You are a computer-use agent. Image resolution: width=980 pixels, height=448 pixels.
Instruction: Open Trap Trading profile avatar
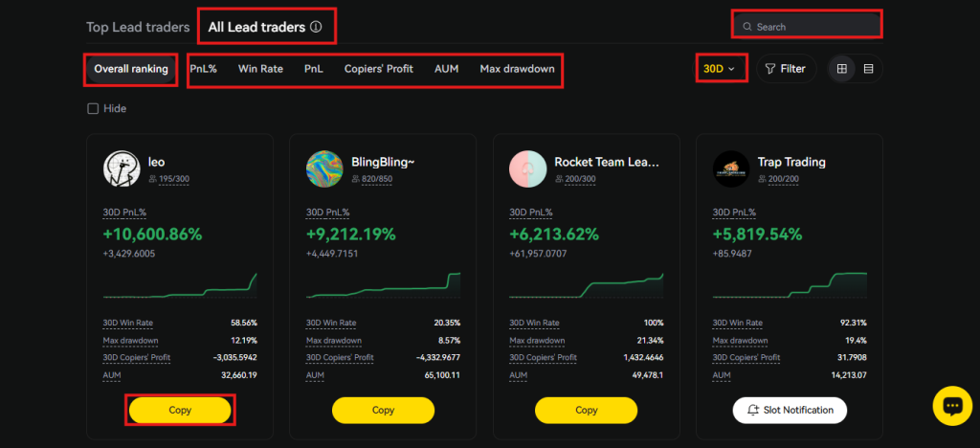(x=731, y=168)
